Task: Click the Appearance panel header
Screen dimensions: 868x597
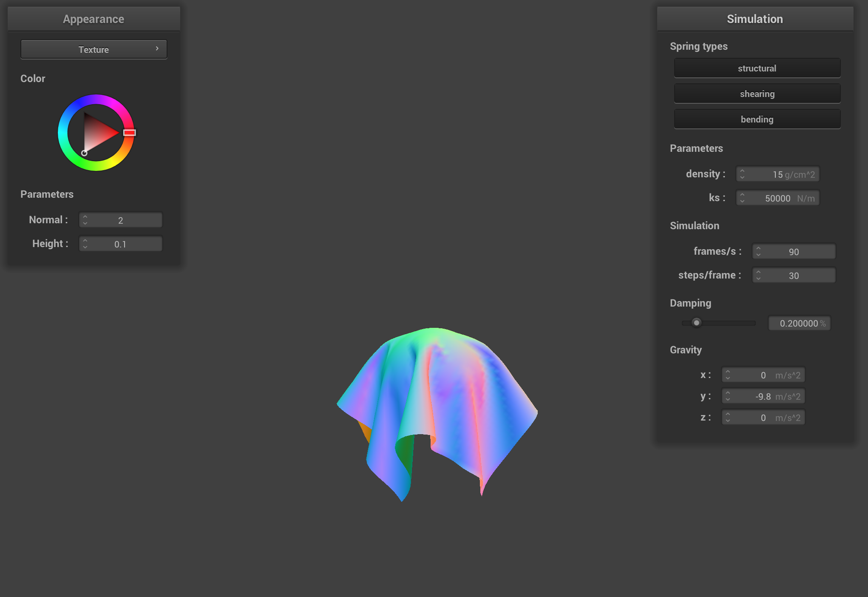Action: point(94,19)
